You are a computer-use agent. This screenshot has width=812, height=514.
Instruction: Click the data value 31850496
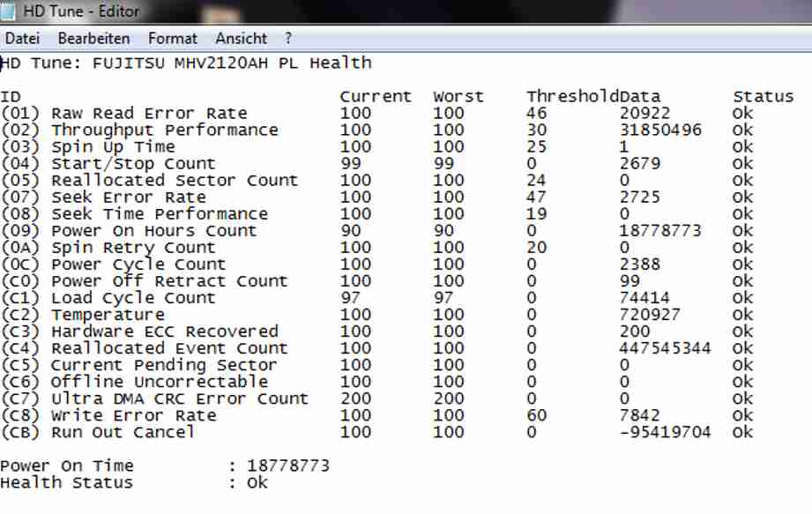point(660,130)
